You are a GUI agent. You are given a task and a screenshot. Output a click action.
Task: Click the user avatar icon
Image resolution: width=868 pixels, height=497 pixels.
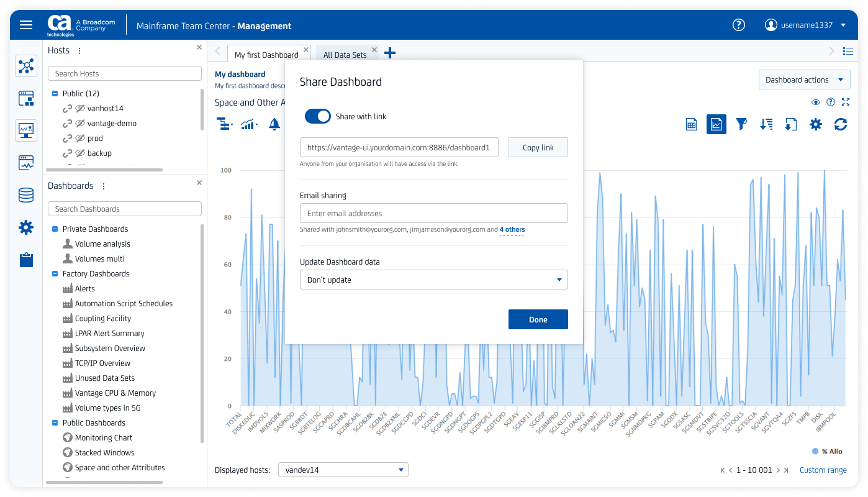pos(771,25)
